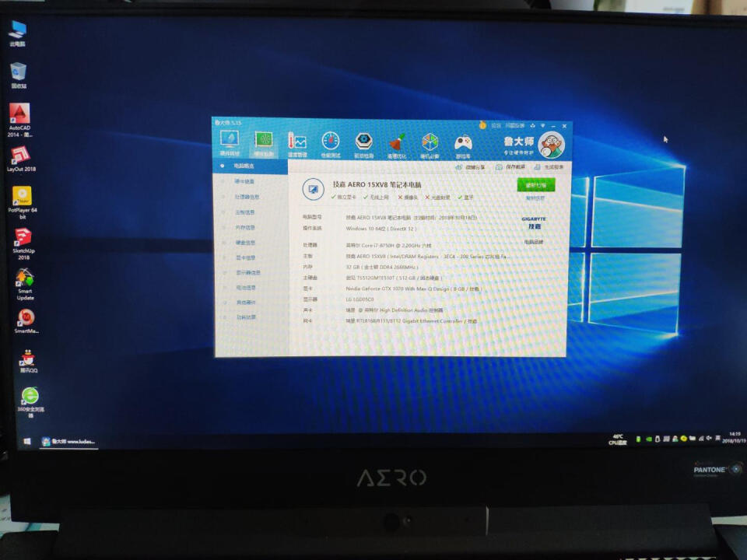Open the 清理优化 broom icon
The height and width of the screenshot is (560, 747).
click(x=396, y=145)
